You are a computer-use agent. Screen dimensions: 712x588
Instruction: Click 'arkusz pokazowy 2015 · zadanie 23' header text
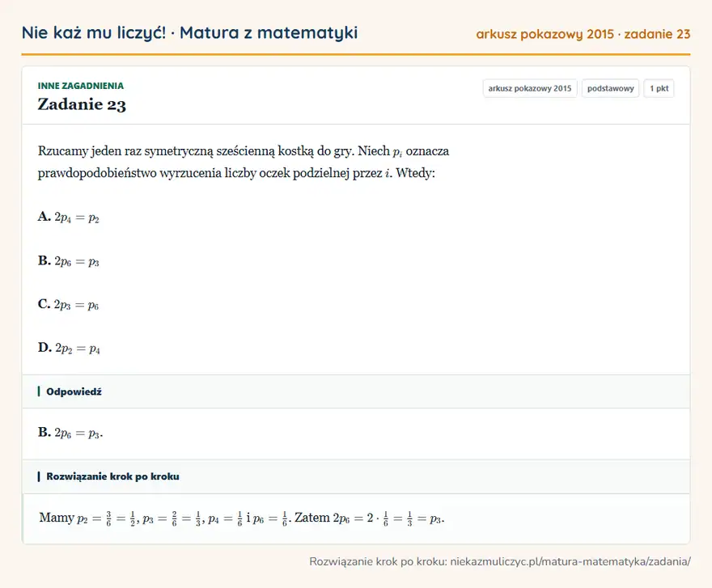coord(583,34)
